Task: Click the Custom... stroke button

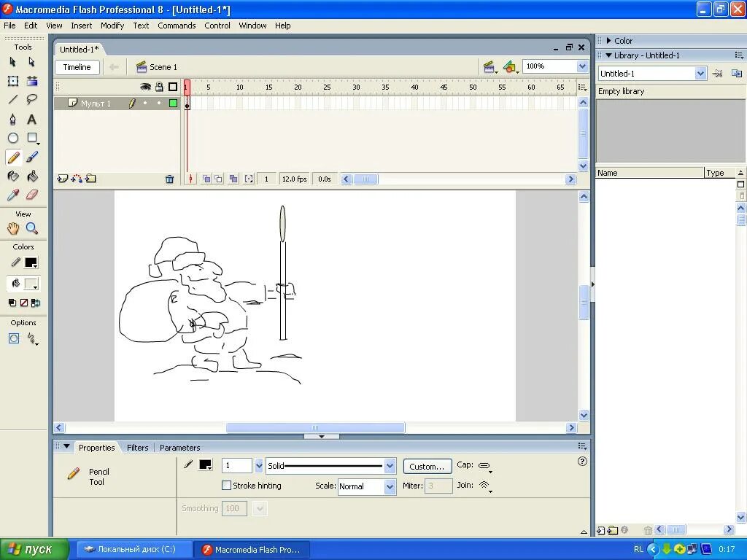Action: click(x=427, y=466)
